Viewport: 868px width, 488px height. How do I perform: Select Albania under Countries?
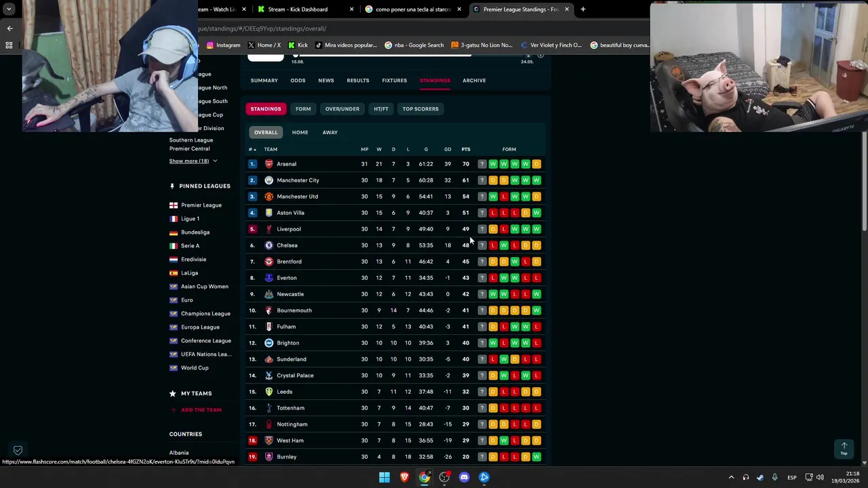[179, 453]
